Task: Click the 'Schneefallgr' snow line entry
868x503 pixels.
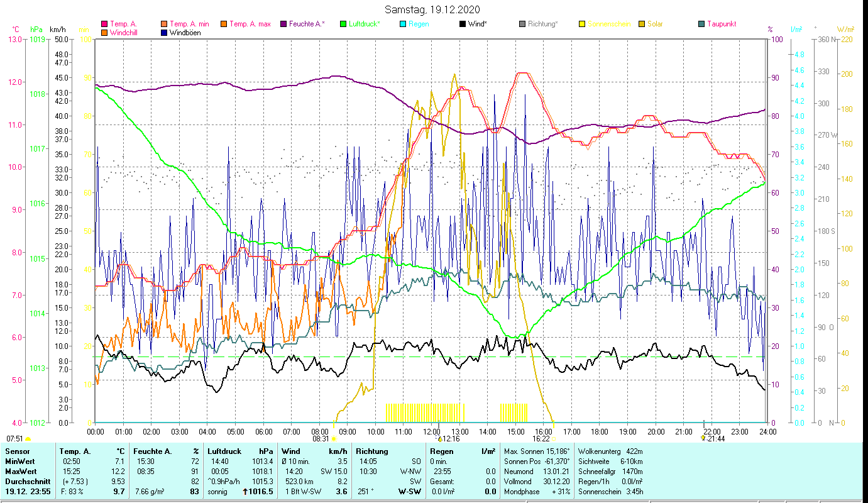Action: (x=610, y=472)
